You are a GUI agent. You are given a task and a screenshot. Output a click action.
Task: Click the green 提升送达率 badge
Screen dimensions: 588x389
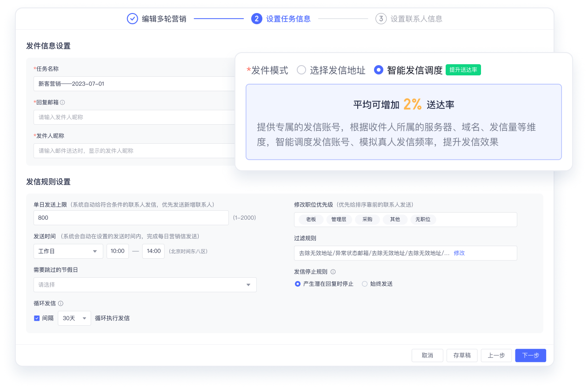coord(463,70)
